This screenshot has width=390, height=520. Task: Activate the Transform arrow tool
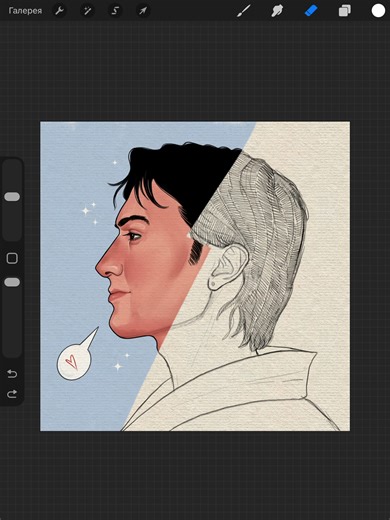[143, 11]
